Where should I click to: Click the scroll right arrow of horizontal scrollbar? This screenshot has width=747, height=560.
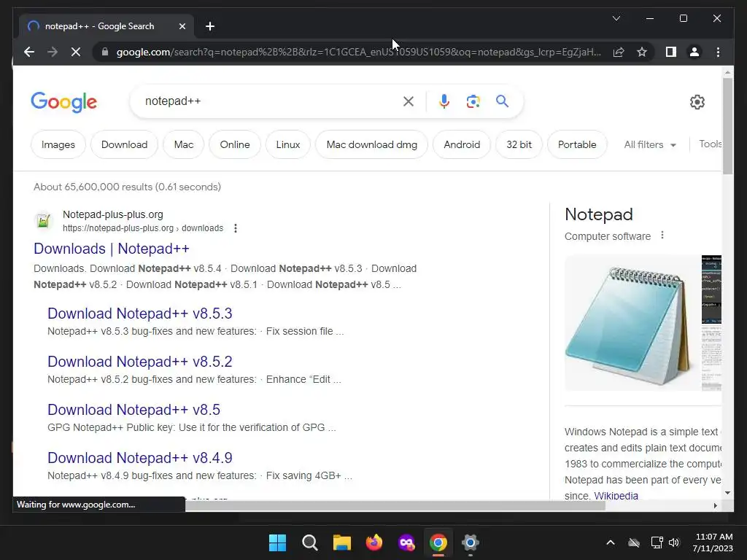[715, 506]
